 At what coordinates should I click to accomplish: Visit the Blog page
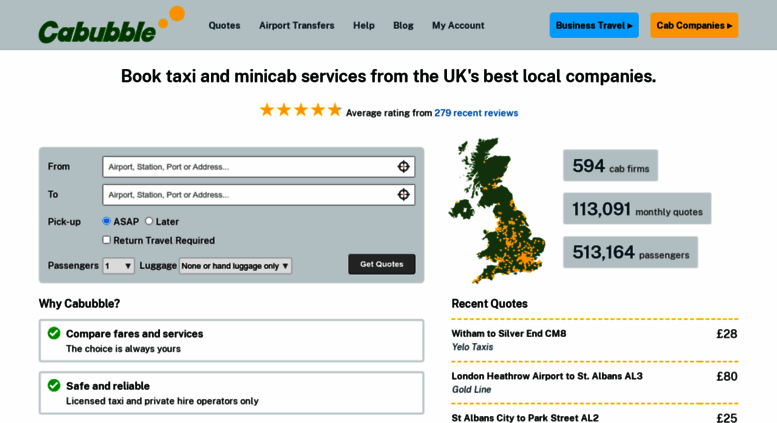403,25
